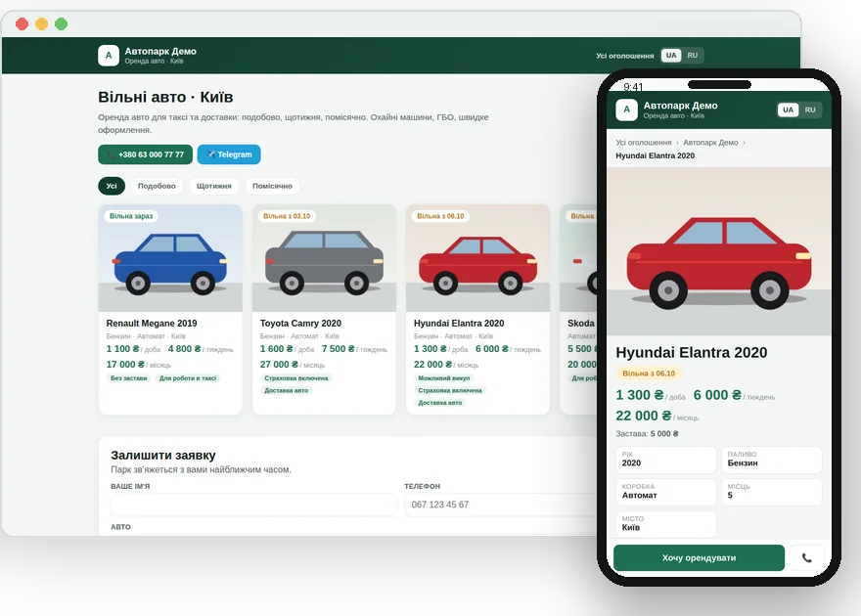Screen dimensions: 861x616
Task: Click the "Без застави" tag
Action: click(x=129, y=378)
